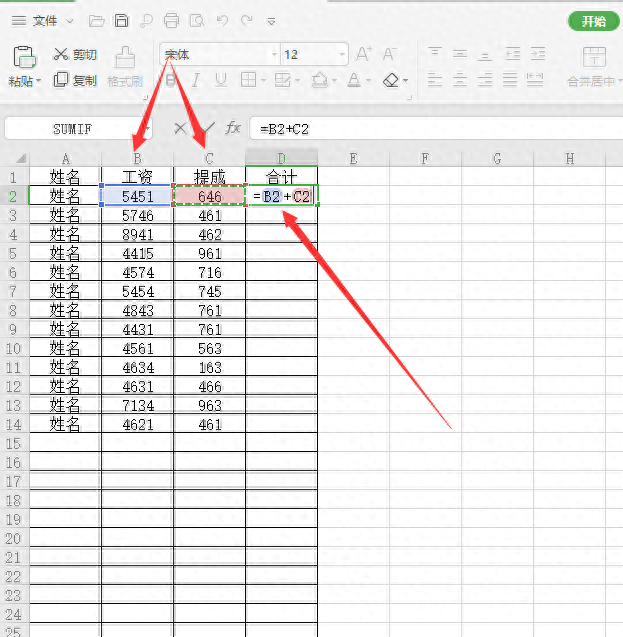Click the eraser clear-format icon
The image size is (623, 637).
click(391, 80)
